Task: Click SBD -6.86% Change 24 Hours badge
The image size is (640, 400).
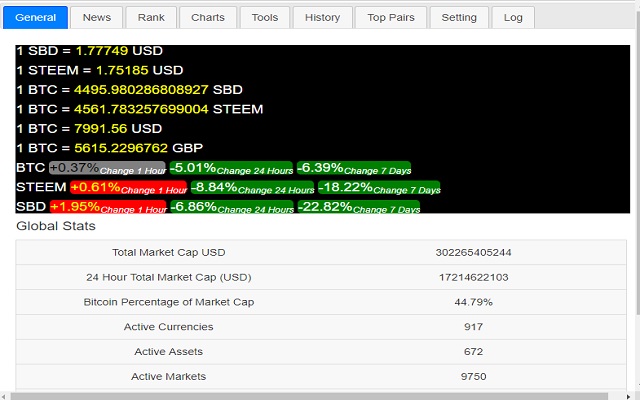Action: click(x=232, y=207)
